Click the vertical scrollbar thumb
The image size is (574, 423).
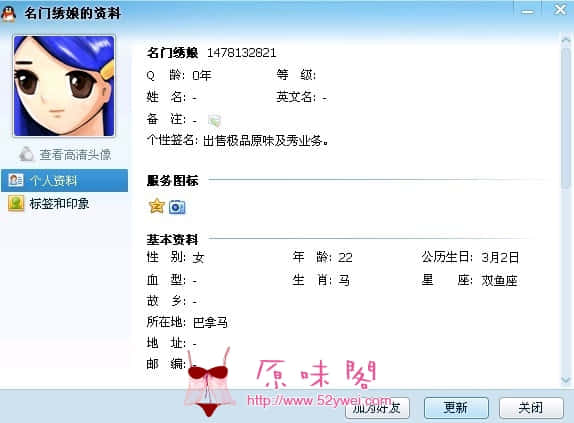click(x=566, y=117)
